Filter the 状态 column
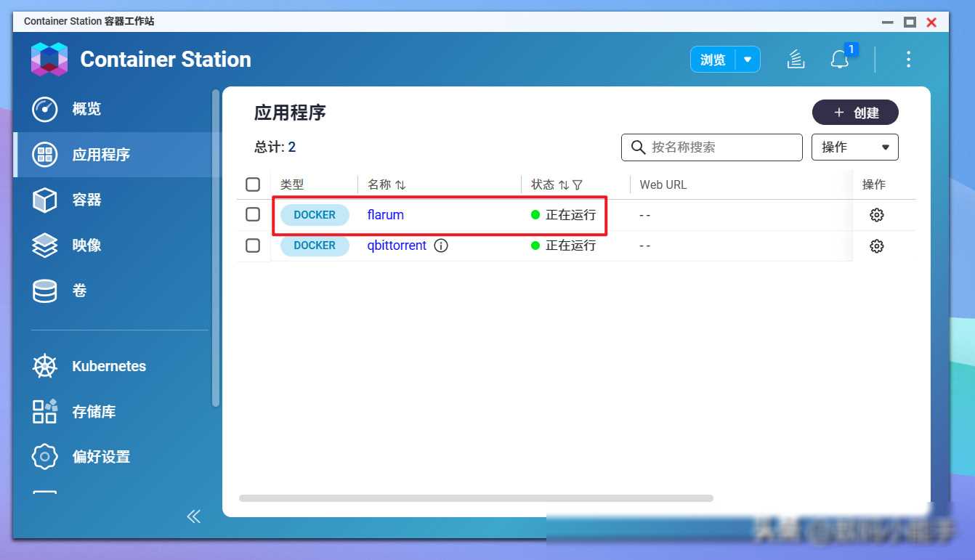The width and height of the screenshot is (975, 560). [578, 185]
